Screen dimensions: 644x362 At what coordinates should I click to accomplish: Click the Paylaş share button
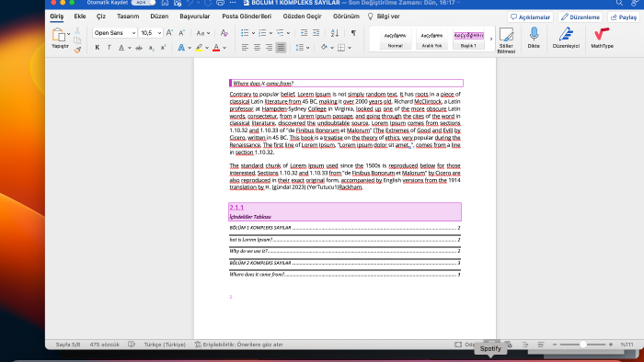[x=623, y=17]
